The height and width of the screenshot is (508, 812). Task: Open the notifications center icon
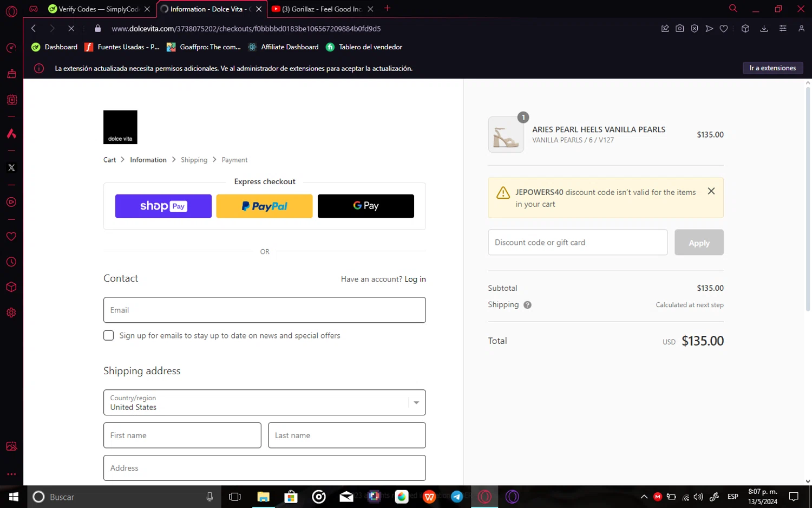pos(794,497)
